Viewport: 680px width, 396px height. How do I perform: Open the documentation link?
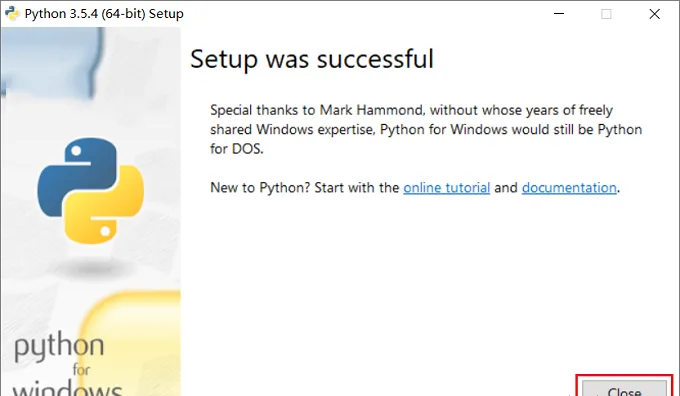(x=569, y=187)
